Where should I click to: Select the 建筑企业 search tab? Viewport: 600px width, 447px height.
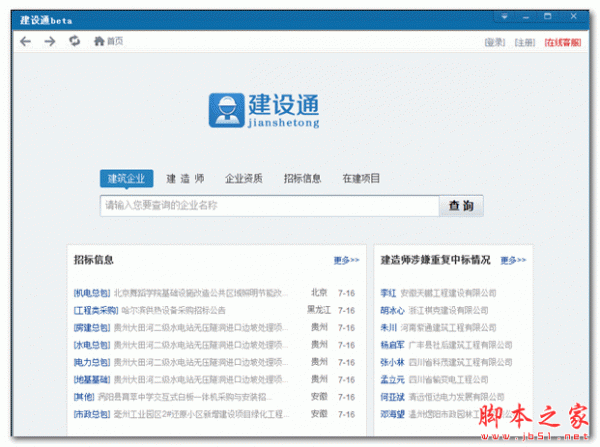(126, 178)
